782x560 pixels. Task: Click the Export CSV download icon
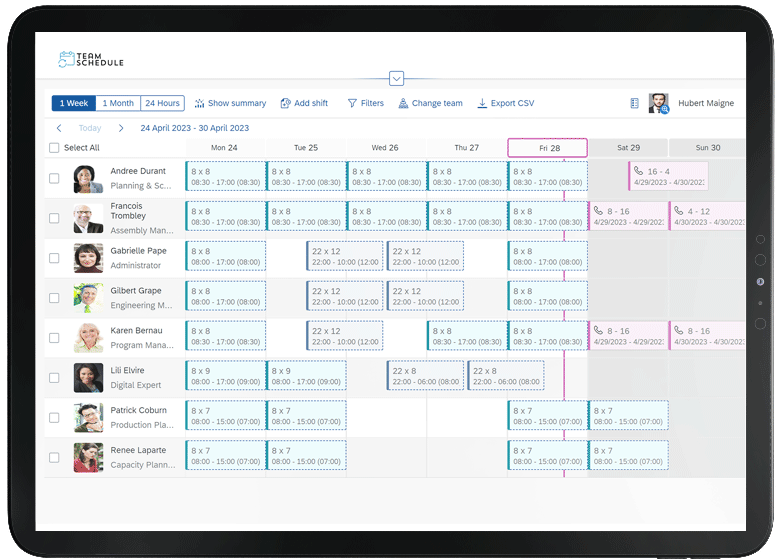pyautogui.click(x=482, y=103)
